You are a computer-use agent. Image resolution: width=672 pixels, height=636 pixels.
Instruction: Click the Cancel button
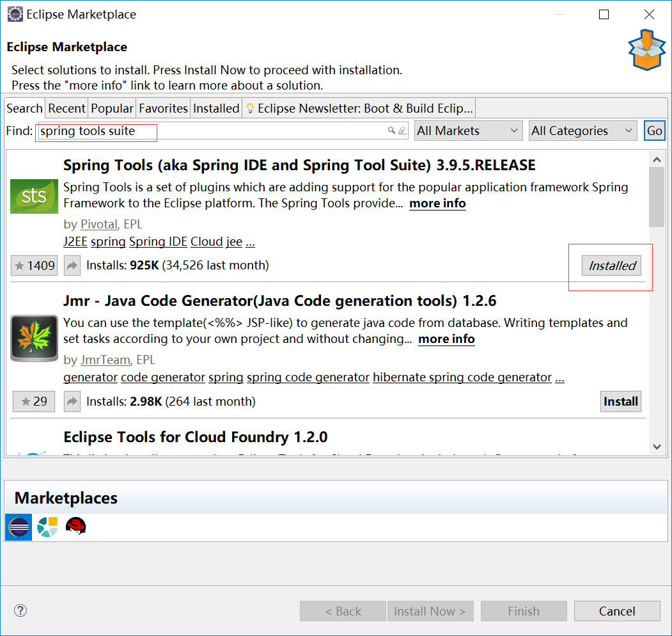click(x=617, y=610)
